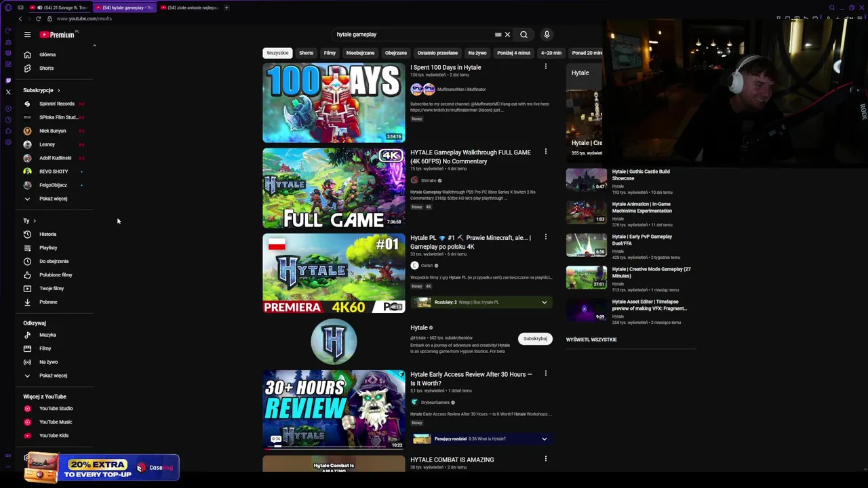868x488 pixels.
Task: Click the magnifier search button
Action: click(524, 35)
